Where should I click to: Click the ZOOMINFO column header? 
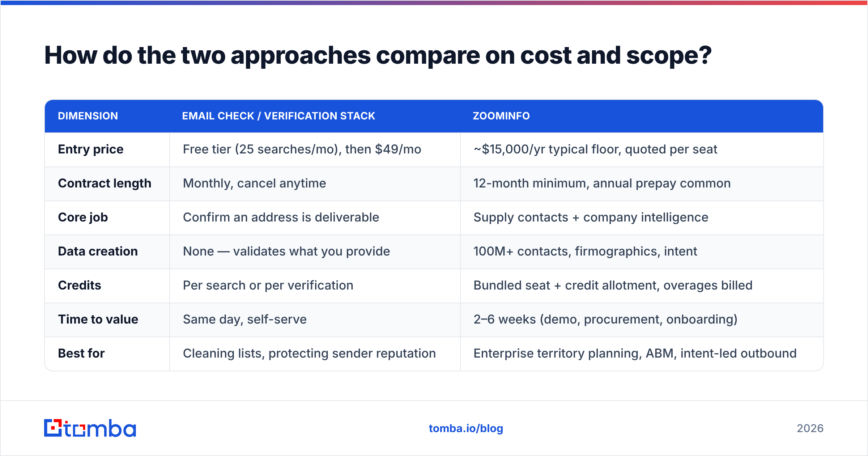click(x=501, y=116)
